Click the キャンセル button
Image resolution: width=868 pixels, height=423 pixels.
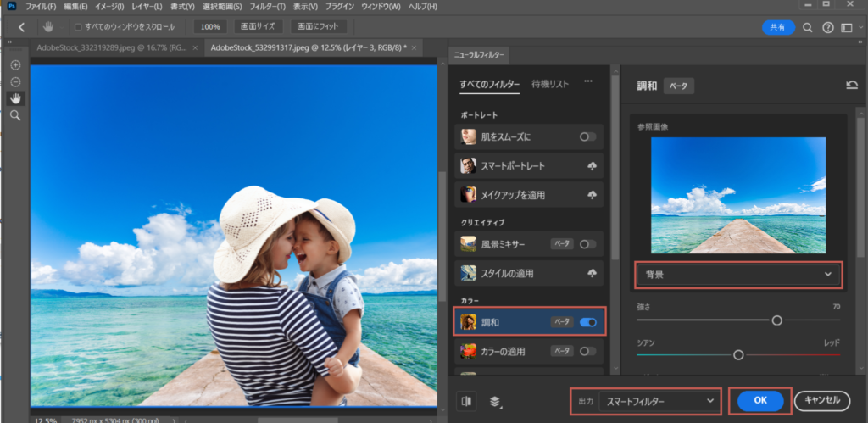[821, 401]
